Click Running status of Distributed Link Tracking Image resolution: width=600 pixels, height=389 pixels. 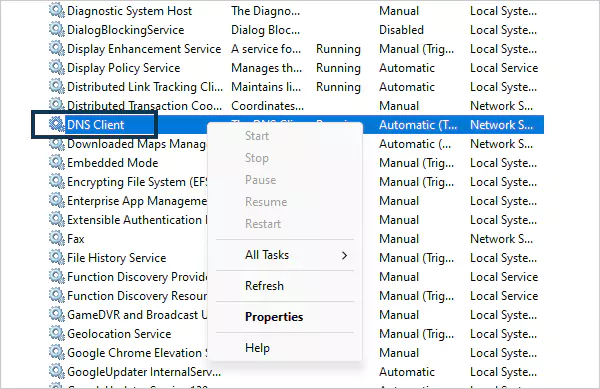[338, 87]
